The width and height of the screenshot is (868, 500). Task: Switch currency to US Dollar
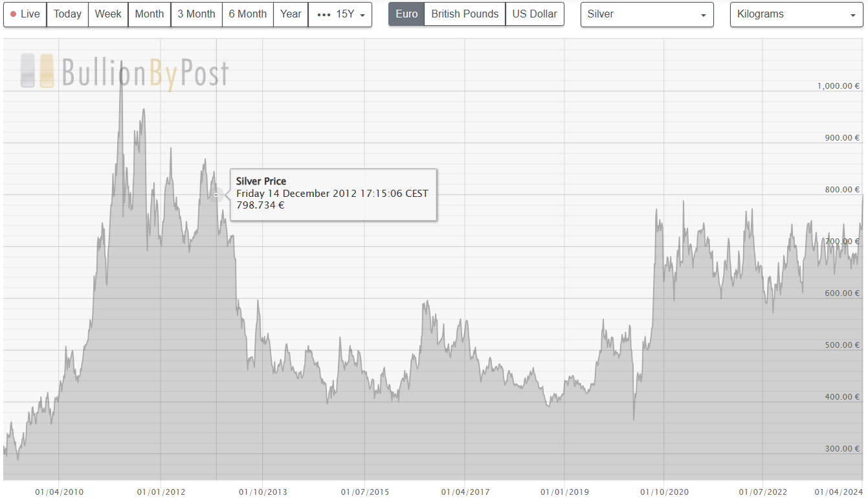(535, 14)
